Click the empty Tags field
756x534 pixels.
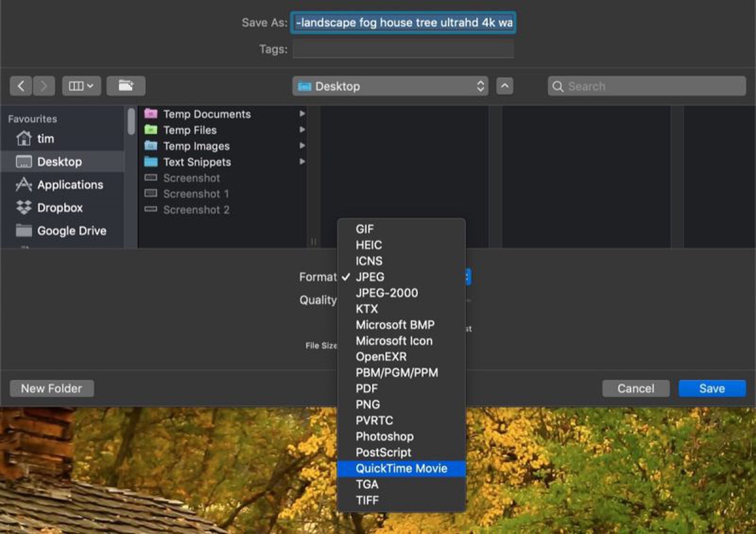[403, 49]
